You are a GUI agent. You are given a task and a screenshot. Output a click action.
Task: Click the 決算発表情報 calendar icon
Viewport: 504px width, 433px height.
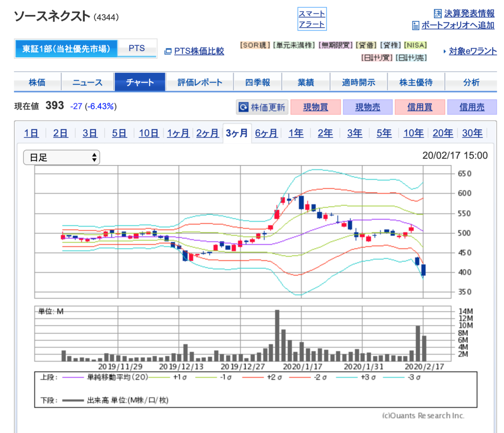pos(438,13)
